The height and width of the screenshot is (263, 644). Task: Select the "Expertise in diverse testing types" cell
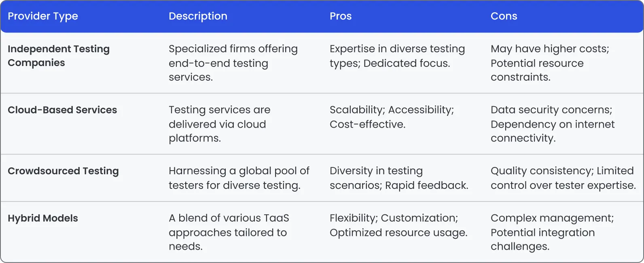[x=397, y=56]
